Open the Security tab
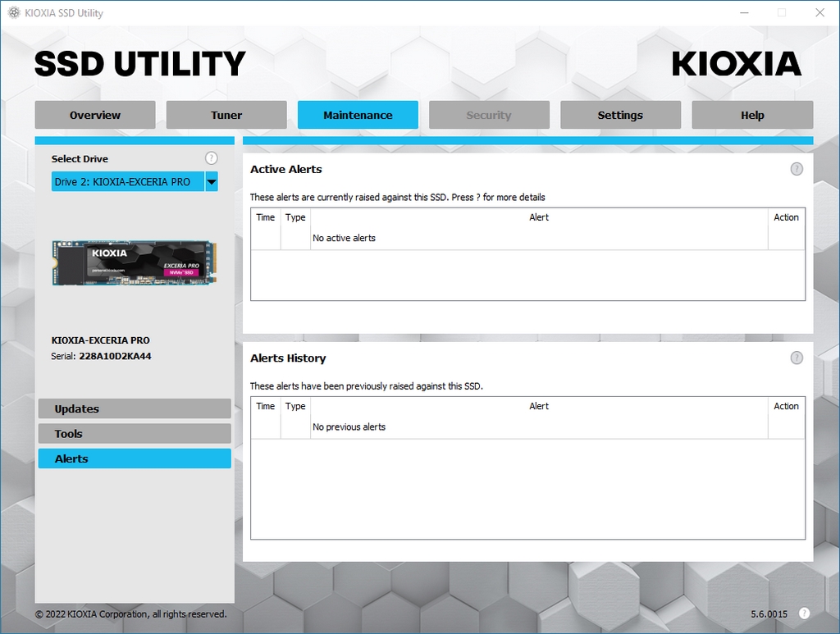The image size is (840, 634). click(x=489, y=115)
